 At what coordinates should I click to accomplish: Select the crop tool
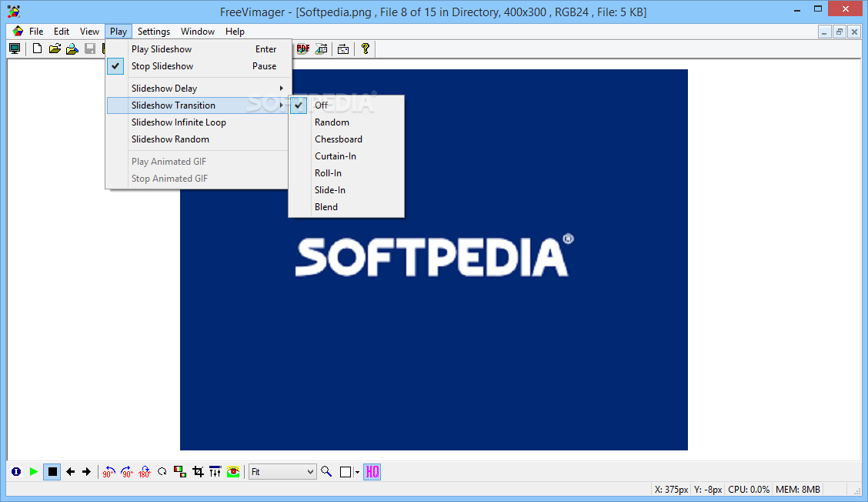tap(198, 471)
